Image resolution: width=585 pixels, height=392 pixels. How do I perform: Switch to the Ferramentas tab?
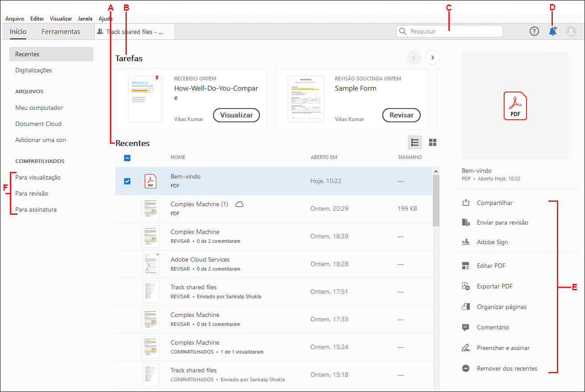(x=61, y=31)
